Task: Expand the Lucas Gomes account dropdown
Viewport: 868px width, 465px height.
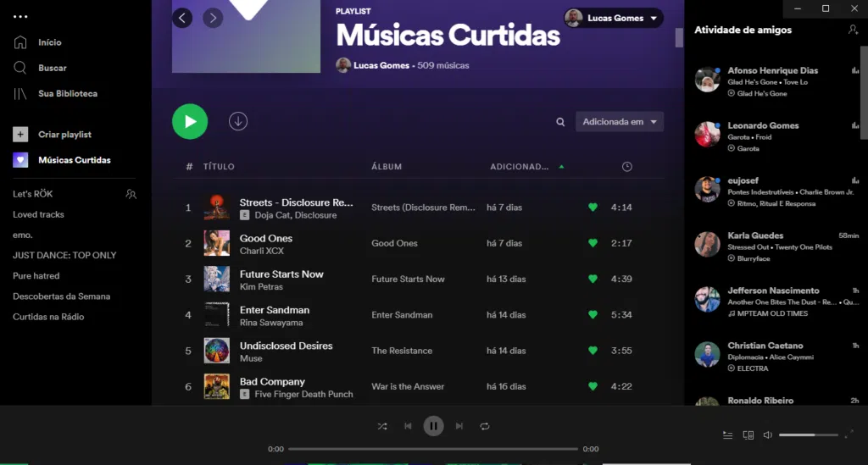Action: [614, 19]
